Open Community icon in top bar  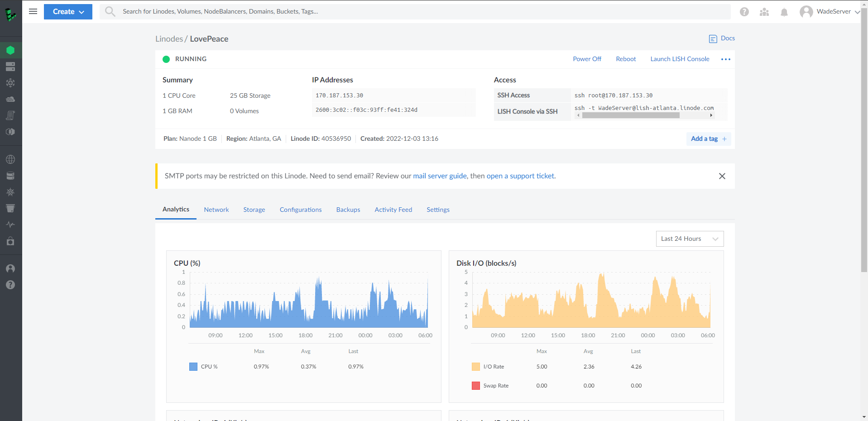click(764, 12)
